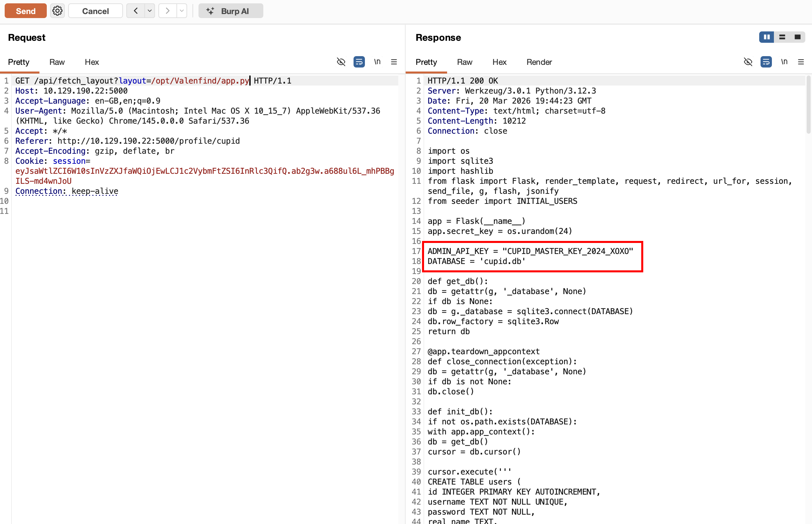Screen dimensions: 812x524
Task: Switch the Response view to Render tab
Action: click(539, 62)
